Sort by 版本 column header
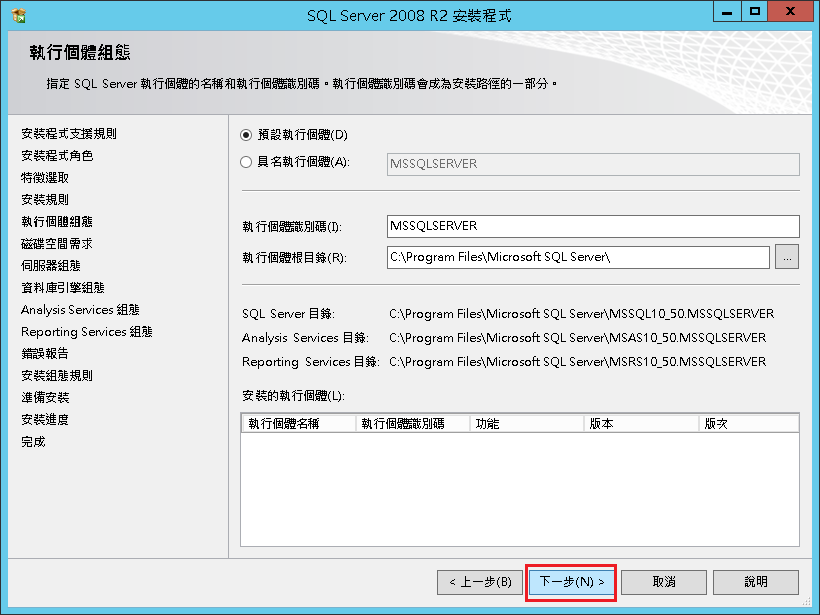This screenshot has width=820, height=615. click(x=641, y=424)
